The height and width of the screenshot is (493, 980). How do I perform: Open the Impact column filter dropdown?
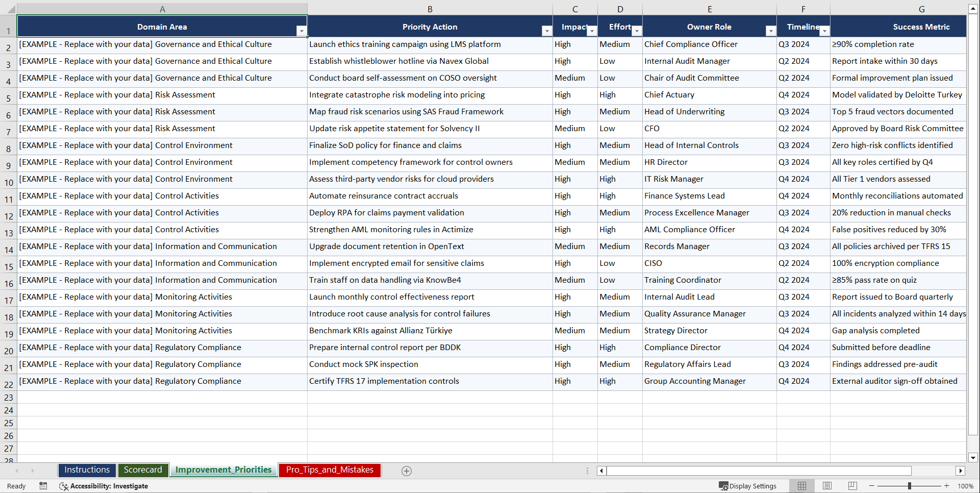click(x=592, y=31)
